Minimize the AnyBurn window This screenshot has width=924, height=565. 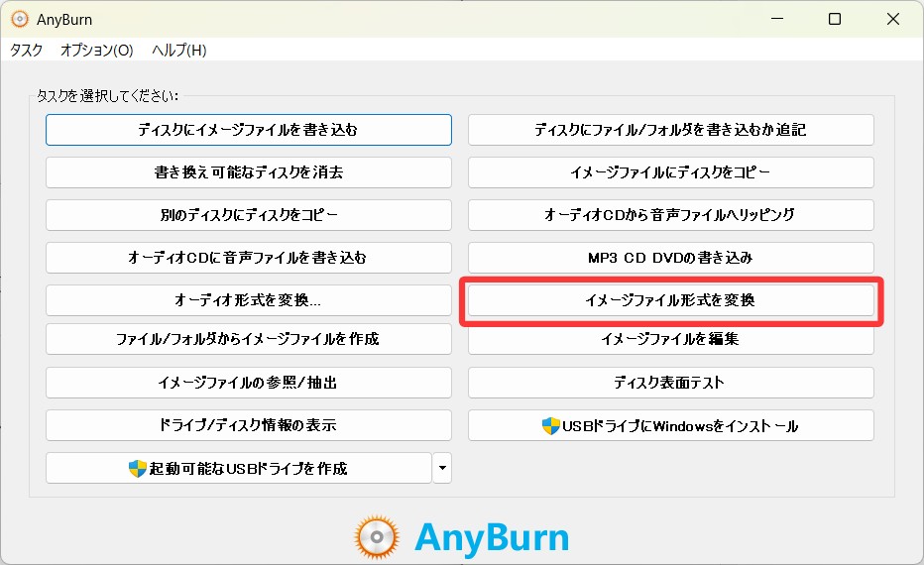pos(777,19)
